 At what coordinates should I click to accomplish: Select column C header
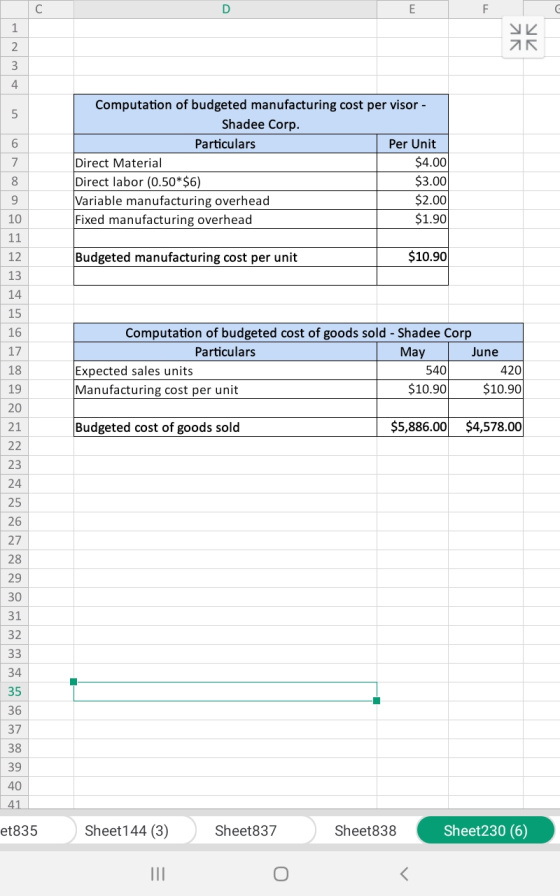(x=51, y=9)
